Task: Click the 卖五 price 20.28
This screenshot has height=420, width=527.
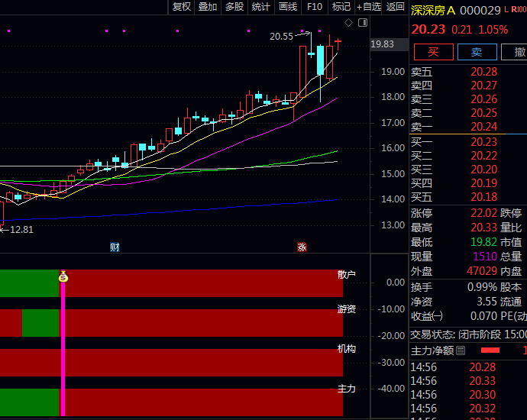Action: point(483,72)
